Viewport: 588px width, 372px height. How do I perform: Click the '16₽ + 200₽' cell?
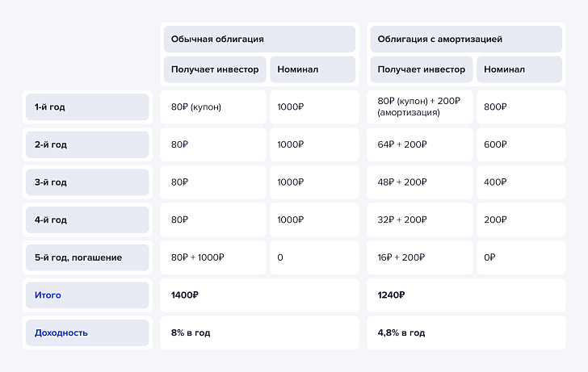click(x=420, y=257)
